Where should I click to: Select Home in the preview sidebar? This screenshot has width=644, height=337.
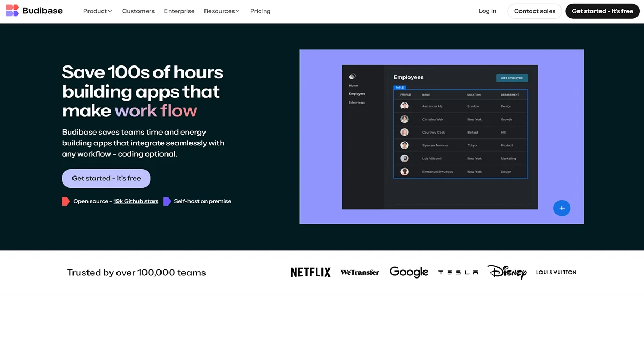pos(354,86)
